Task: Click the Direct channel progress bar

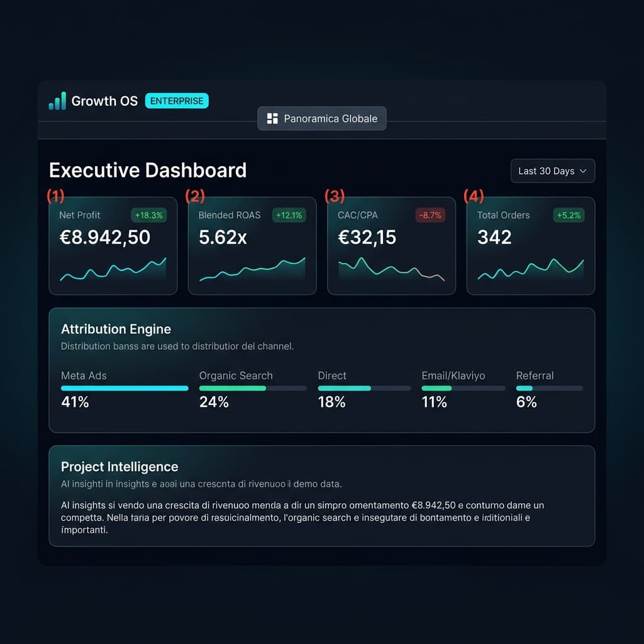Action: tap(364, 388)
